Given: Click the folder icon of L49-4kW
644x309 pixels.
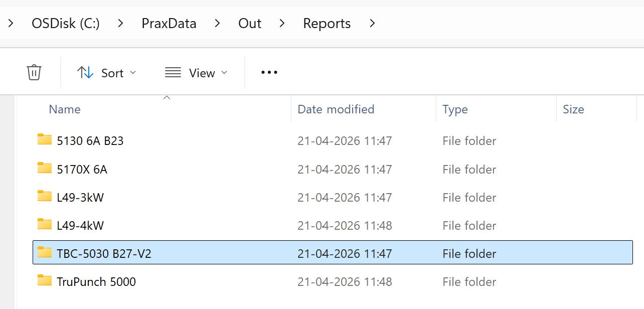Looking at the screenshot, I should pos(45,224).
